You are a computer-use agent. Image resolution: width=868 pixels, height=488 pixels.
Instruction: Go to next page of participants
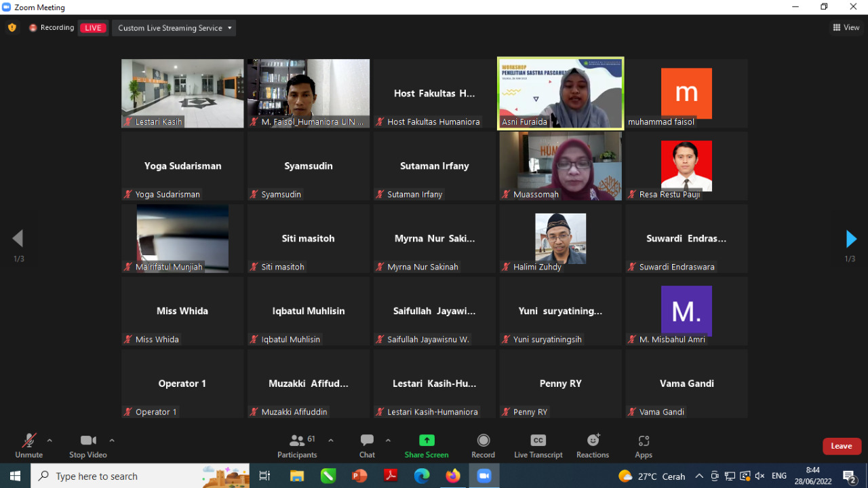coord(851,239)
